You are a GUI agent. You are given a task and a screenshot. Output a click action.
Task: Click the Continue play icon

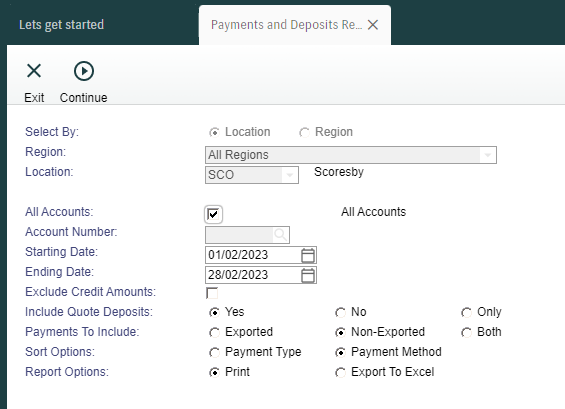coord(84,71)
